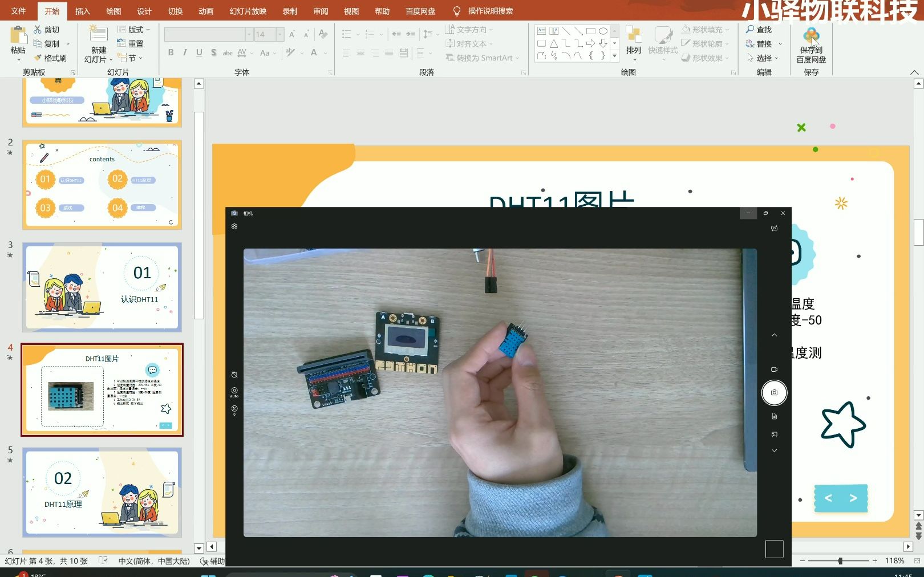This screenshot has height=577, width=924.
Task: Toggle left text alignment
Action: 346,53
